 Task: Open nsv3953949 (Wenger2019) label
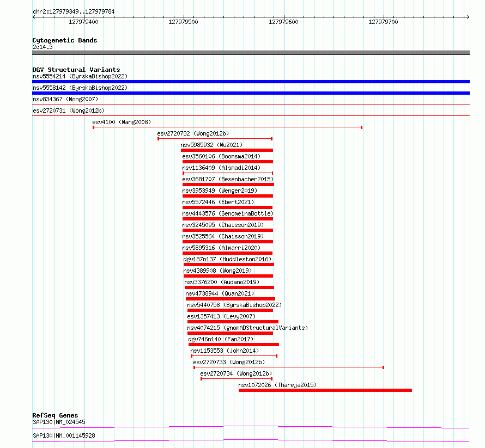tap(220, 191)
